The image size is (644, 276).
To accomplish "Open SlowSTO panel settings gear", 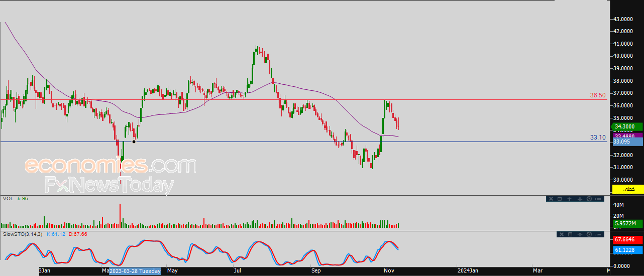I will tap(589, 234).
